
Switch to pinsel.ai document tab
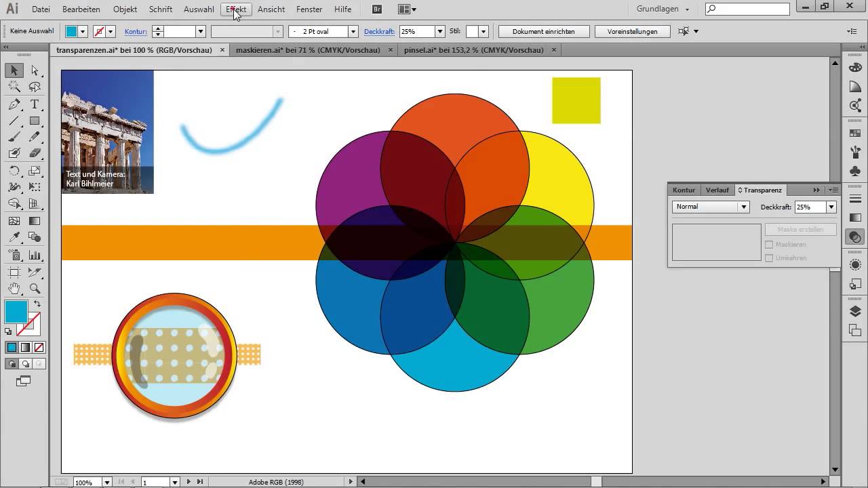474,50
